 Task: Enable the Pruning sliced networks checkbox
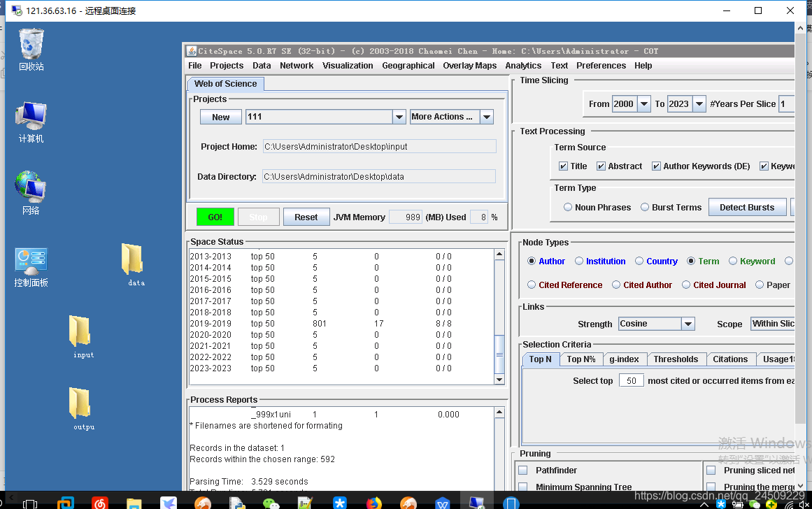711,470
